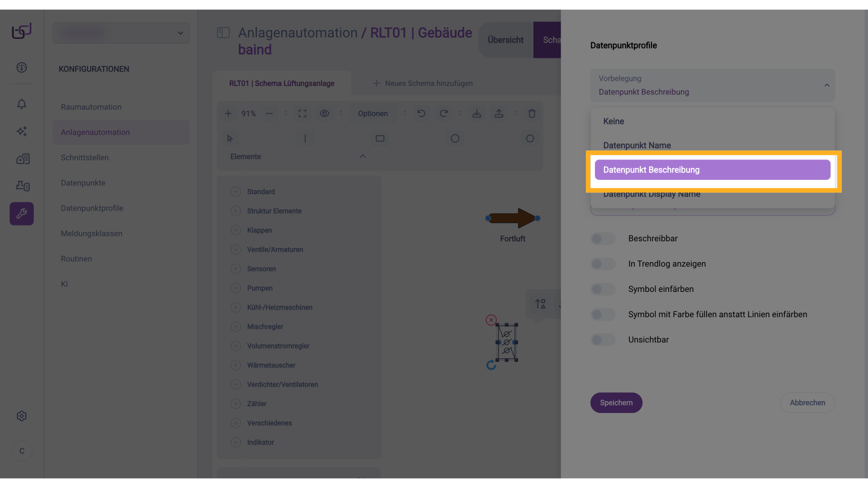Select Datenpunkt Name option

[637, 145]
